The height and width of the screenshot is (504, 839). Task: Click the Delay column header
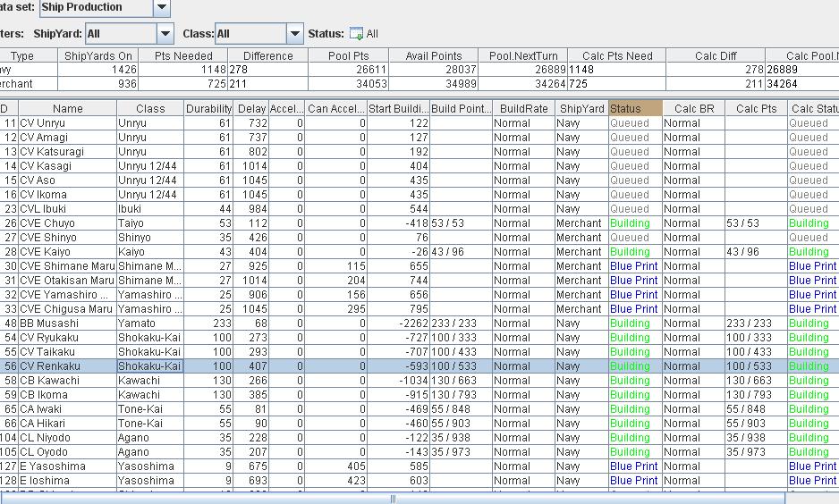251,109
